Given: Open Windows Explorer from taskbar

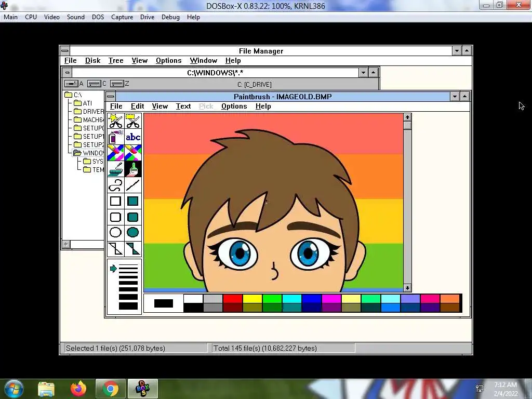Looking at the screenshot, I should tap(46, 389).
